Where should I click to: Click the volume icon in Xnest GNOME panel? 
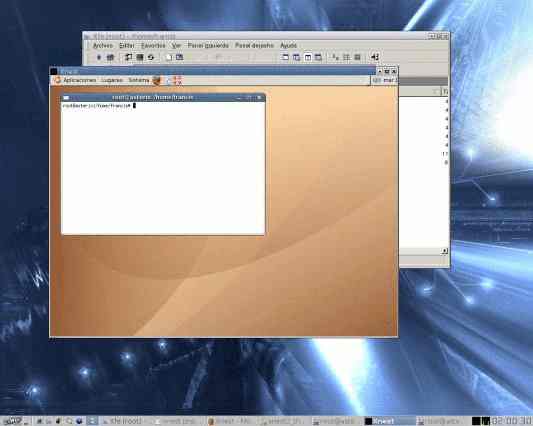(x=376, y=80)
